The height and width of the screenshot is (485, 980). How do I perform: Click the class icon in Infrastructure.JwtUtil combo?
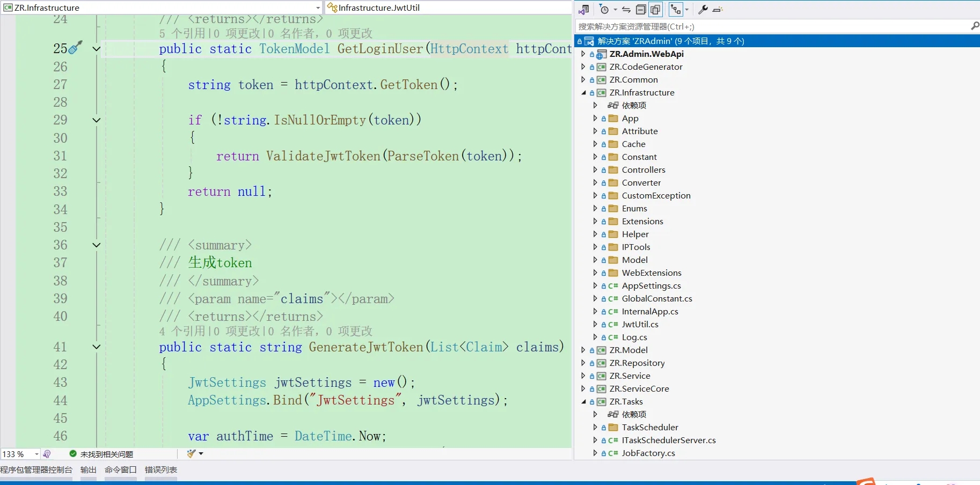[332, 8]
